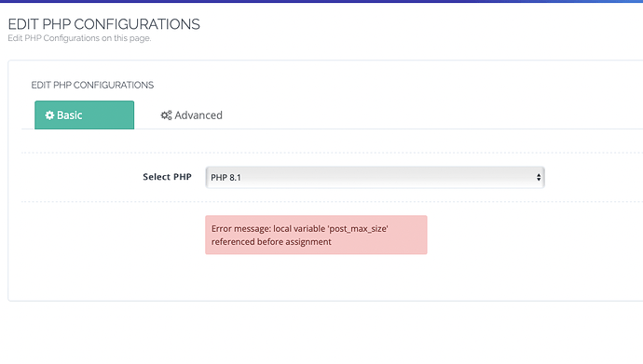This screenshot has height=364, width=643.
Task: Open the Select PHP dropdown
Action: click(x=375, y=177)
